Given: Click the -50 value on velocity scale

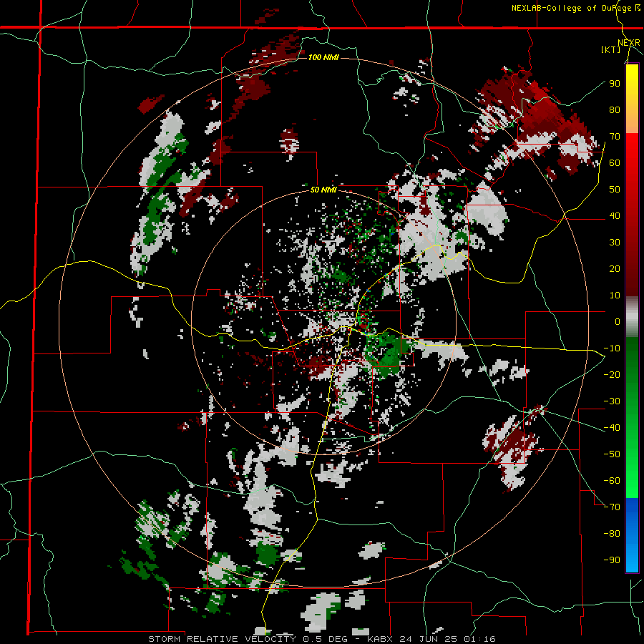Looking at the screenshot, I should [612, 454].
